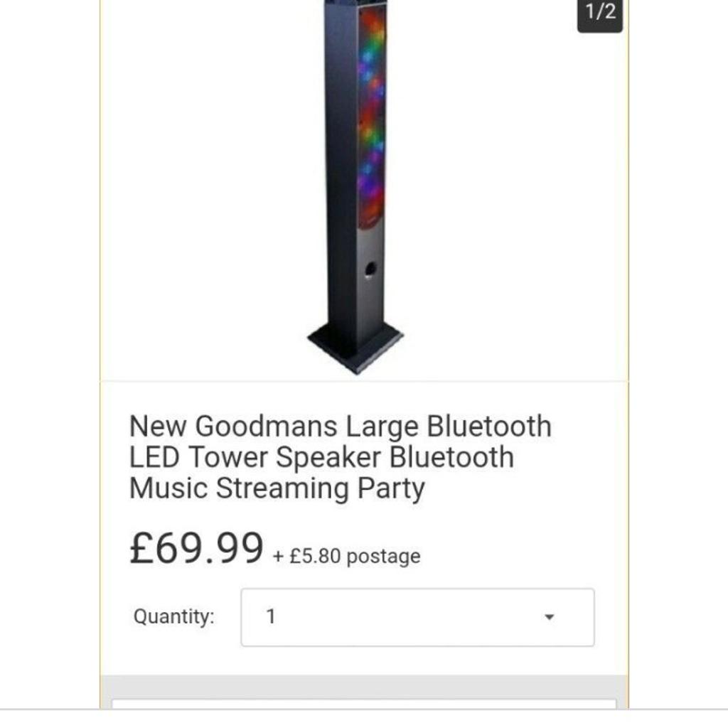Click the grey divider band below Quantity
728x728 pixels.
(x=364, y=686)
